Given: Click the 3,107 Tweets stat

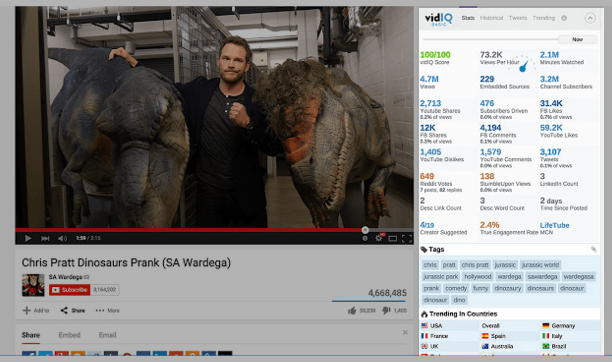Looking at the screenshot, I should (556, 158).
